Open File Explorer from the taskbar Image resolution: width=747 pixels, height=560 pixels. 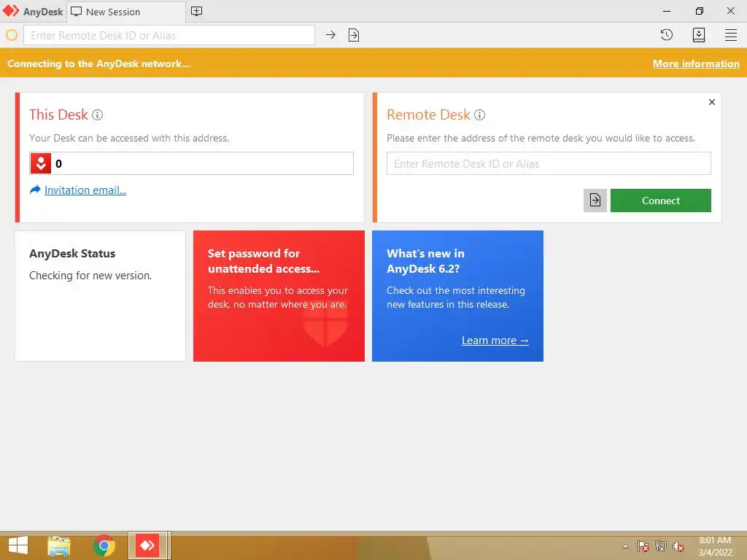click(58, 545)
